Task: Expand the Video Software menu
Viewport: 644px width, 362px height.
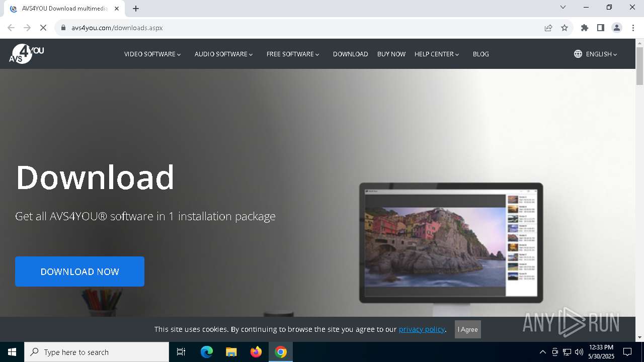Action: click(152, 54)
